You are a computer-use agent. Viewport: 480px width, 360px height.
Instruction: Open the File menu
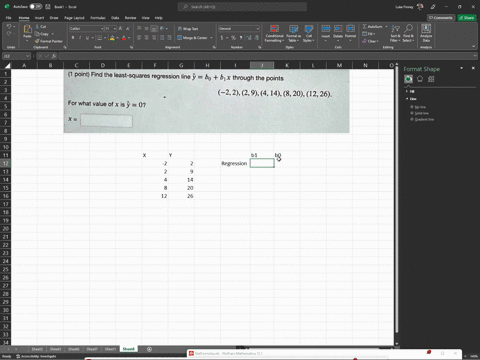tap(8, 18)
